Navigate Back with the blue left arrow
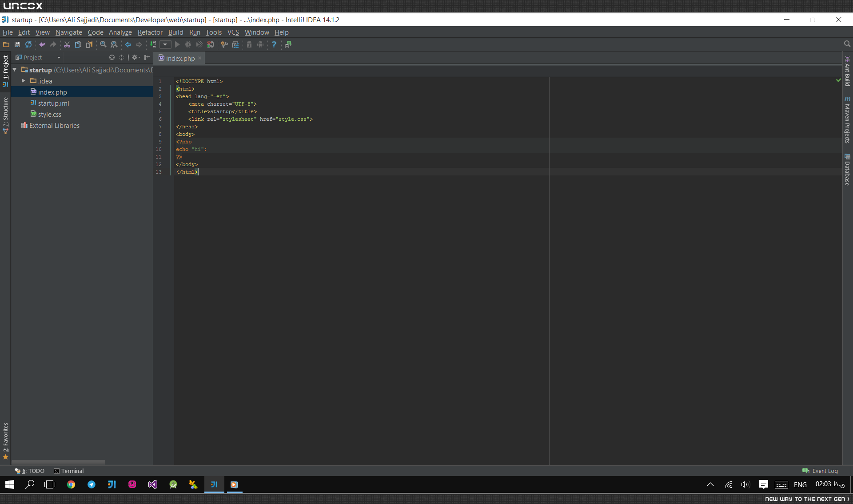 [x=128, y=44]
